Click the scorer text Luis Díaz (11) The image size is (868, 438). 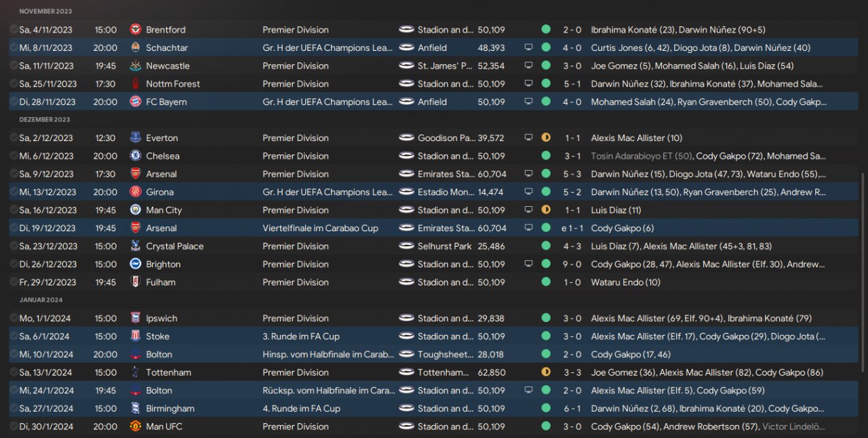(616, 210)
